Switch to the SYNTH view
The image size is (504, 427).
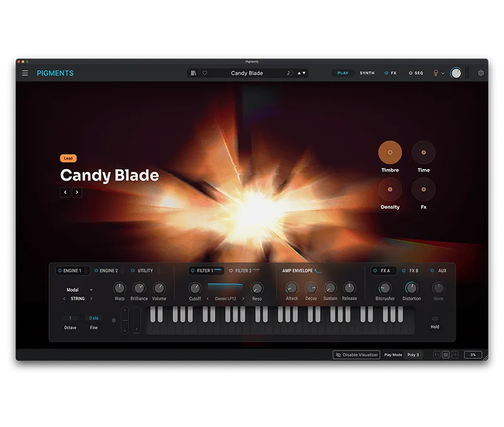pos(367,73)
